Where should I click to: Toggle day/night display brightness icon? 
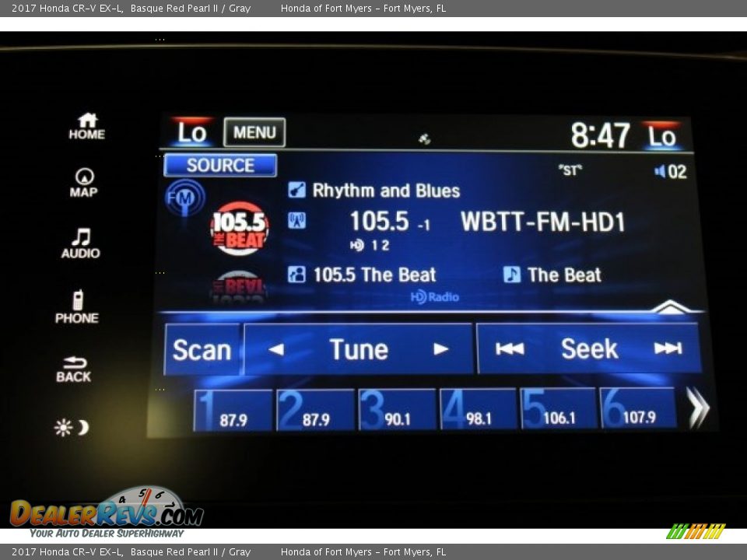72,427
